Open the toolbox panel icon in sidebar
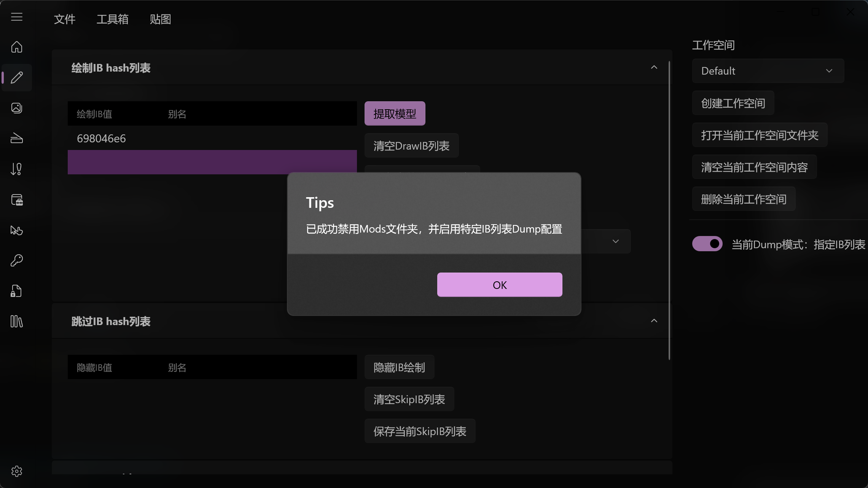868x488 pixels. pos(16,199)
